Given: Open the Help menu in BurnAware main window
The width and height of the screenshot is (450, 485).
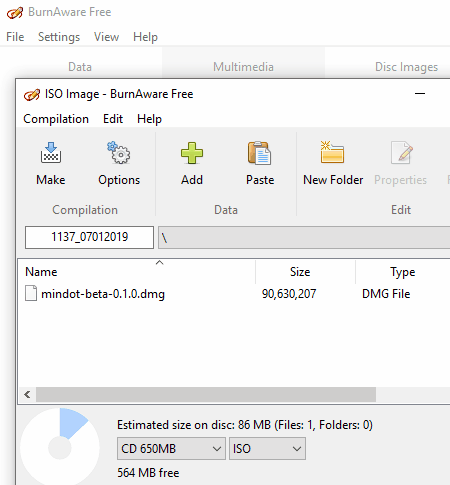Looking at the screenshot, I should (145, 37).
